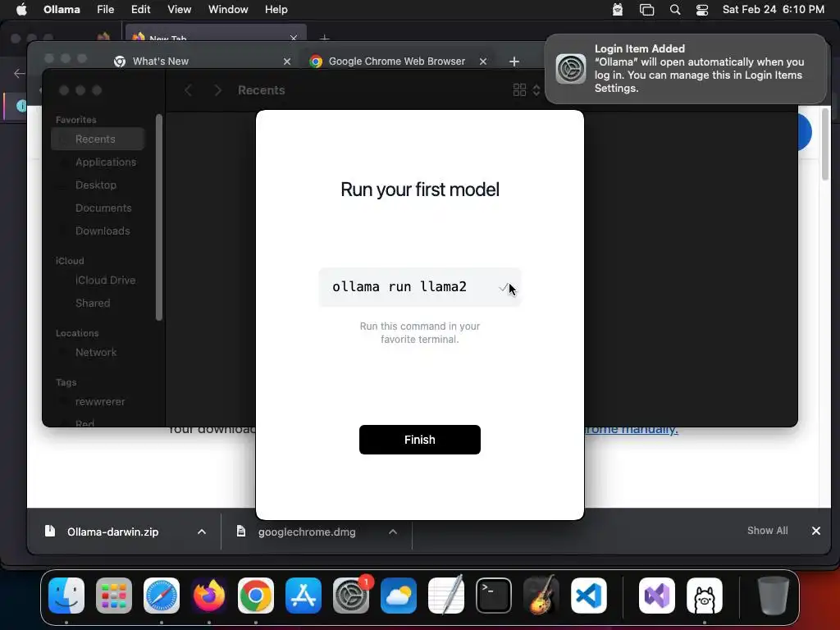Click Show All downloads
The width and height of the screenshot is (840, 630).
click(767, 531)
